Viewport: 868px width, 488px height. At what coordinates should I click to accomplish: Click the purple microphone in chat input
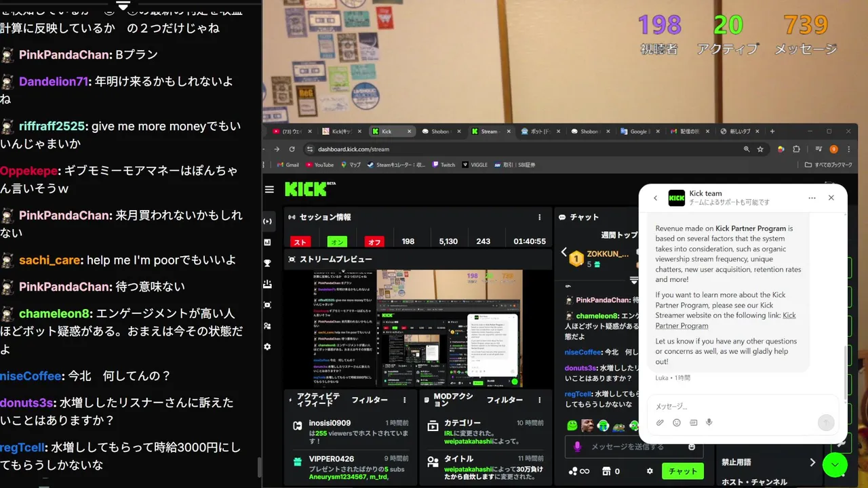tap(578, 447)
